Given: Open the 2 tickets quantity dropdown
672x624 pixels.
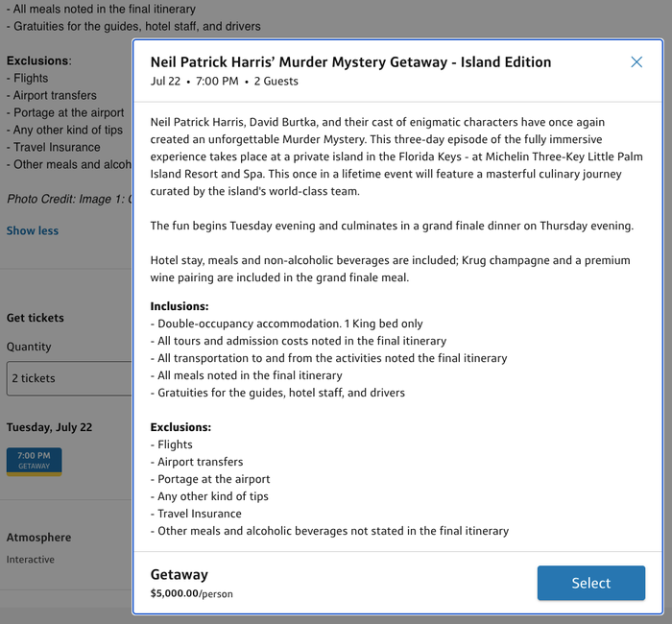Looking at the screenshot, I should 69,378.
